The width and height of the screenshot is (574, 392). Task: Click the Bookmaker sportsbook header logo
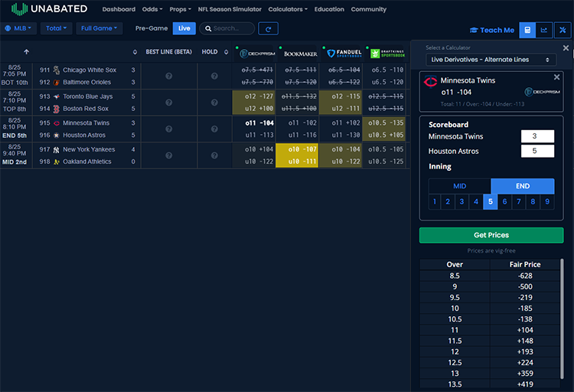click(x=301, y=54)
